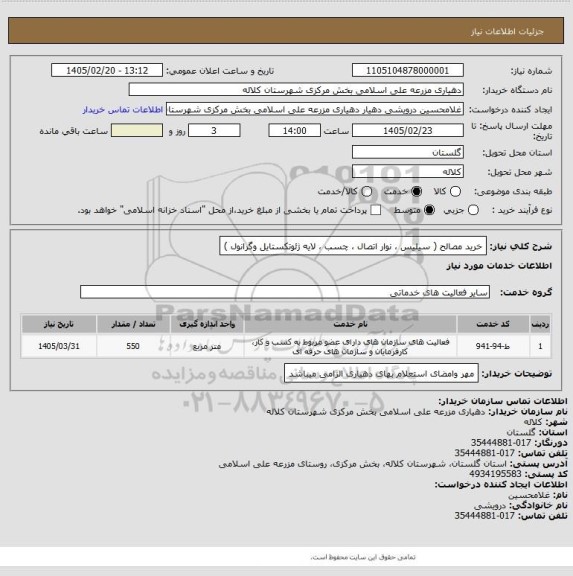The height and width of the screenshot is (576, 573).
Task: Click the request creator field غلامحسین درویشی
Action: point(315,109)
